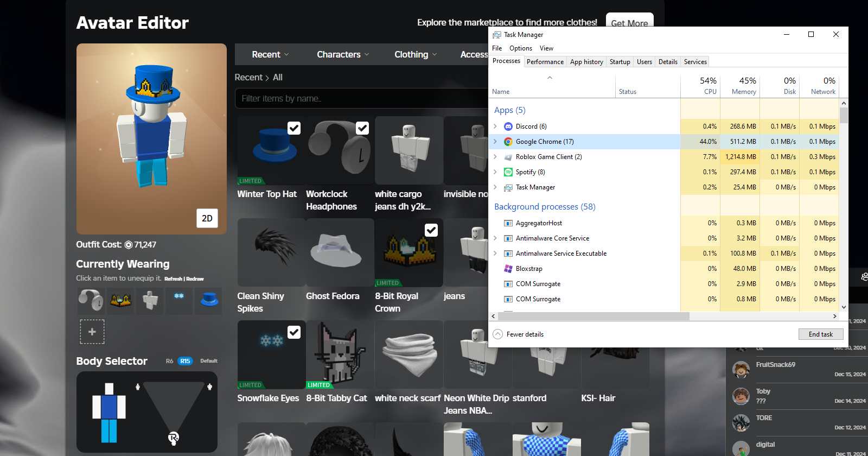Select the Ghost Fedora item

[340, 252]
